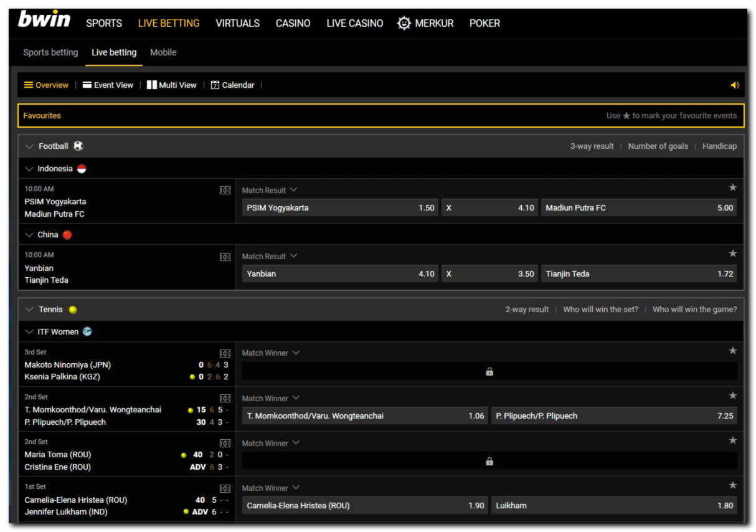This screenshot has height=532, width=756.
Task: Open the Sports main menu
Action: (104, 23)
